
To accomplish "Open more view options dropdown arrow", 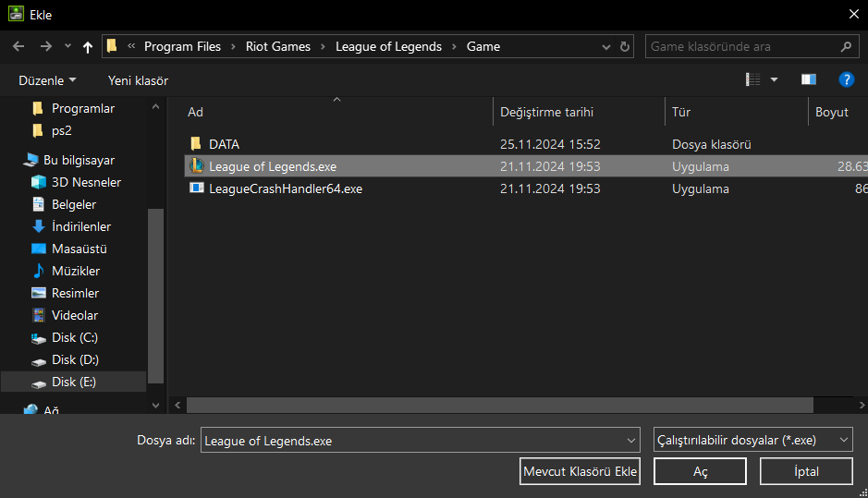I will 775,79.
